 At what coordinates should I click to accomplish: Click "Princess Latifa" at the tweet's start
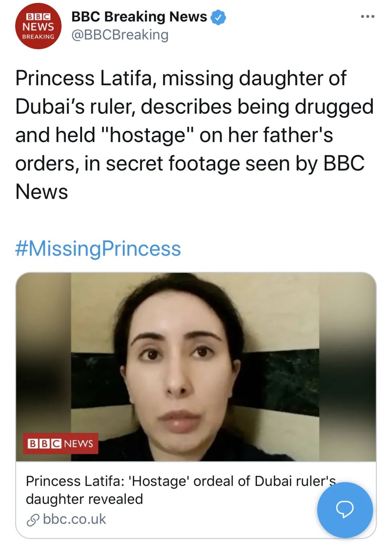click(x=83, y=78)
